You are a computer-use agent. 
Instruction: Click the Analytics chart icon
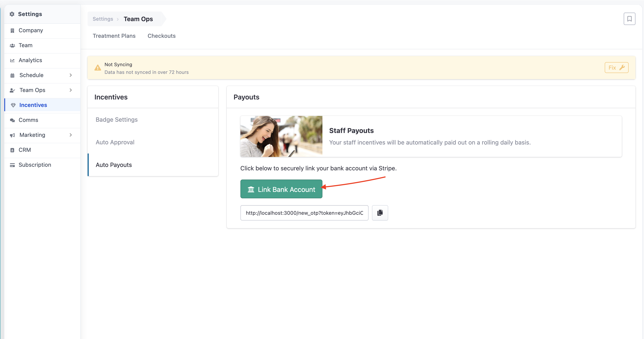click(x=12, y=60)
